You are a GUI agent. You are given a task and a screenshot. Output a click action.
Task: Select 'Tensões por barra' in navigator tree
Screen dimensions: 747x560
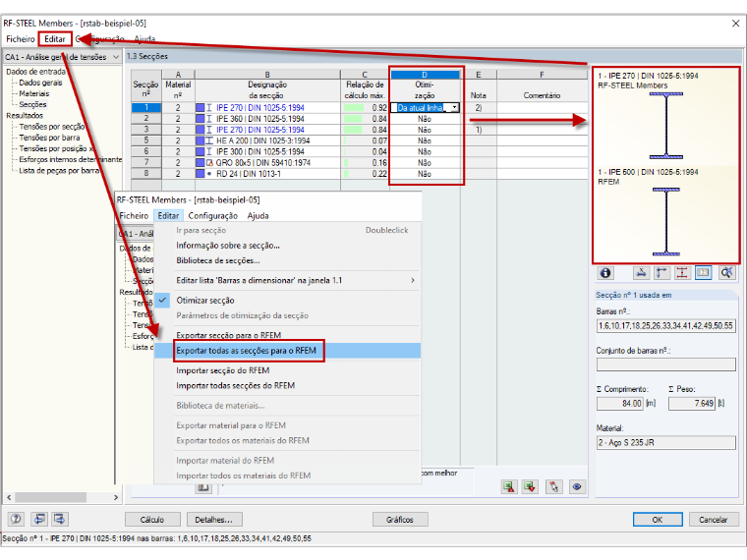49,138
